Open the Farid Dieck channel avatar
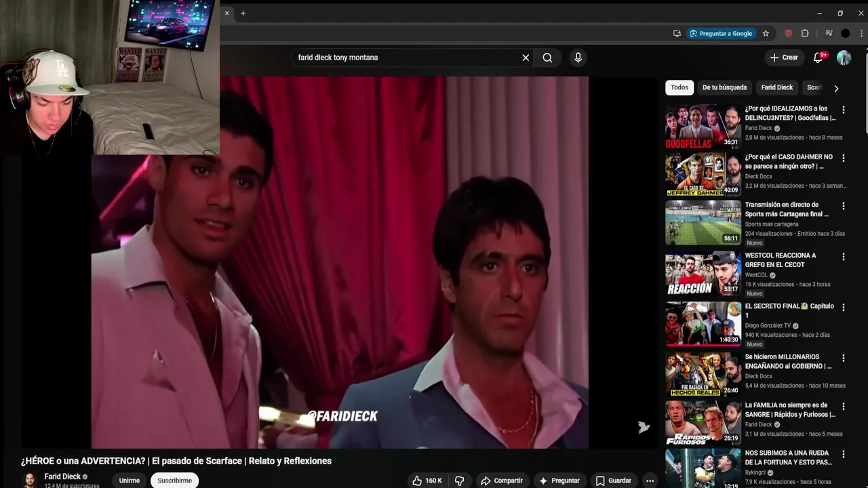Viewport: 868px width, 488px height. [30, 480]
